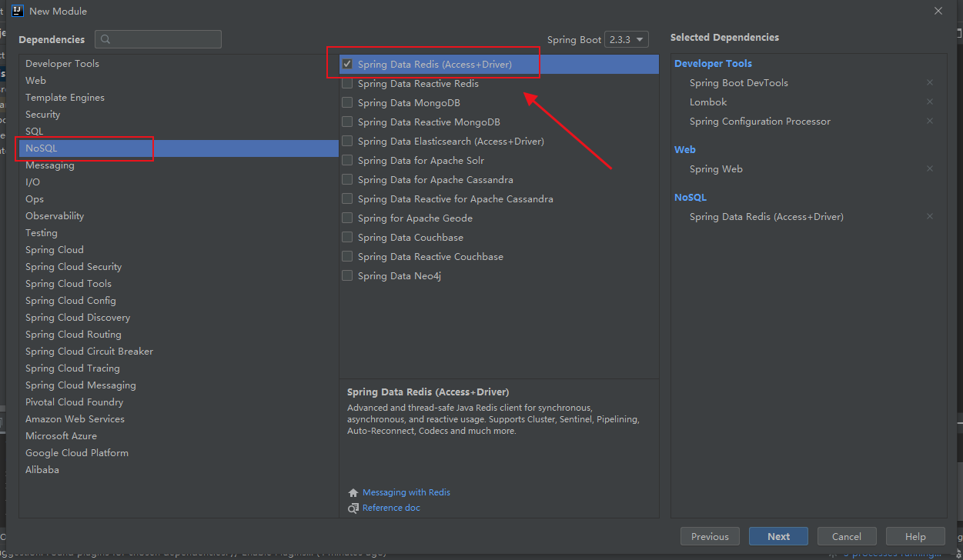Open the Reference doc link

point(391,508)
